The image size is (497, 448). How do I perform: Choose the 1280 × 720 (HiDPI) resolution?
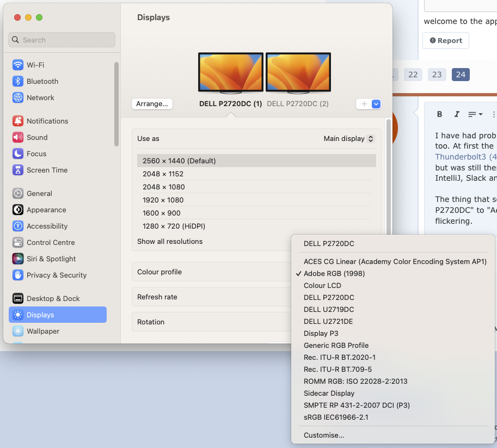click(x=256, y=226)
